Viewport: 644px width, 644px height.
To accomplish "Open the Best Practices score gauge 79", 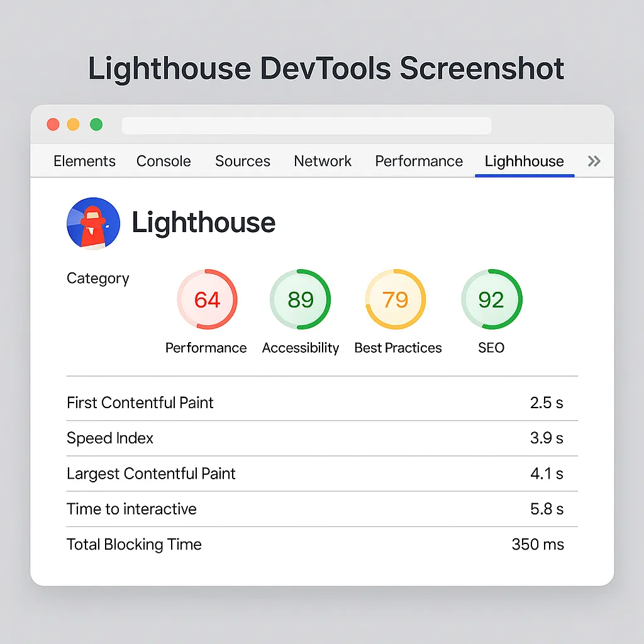I will pyautogui.click(x=395, y=299).
